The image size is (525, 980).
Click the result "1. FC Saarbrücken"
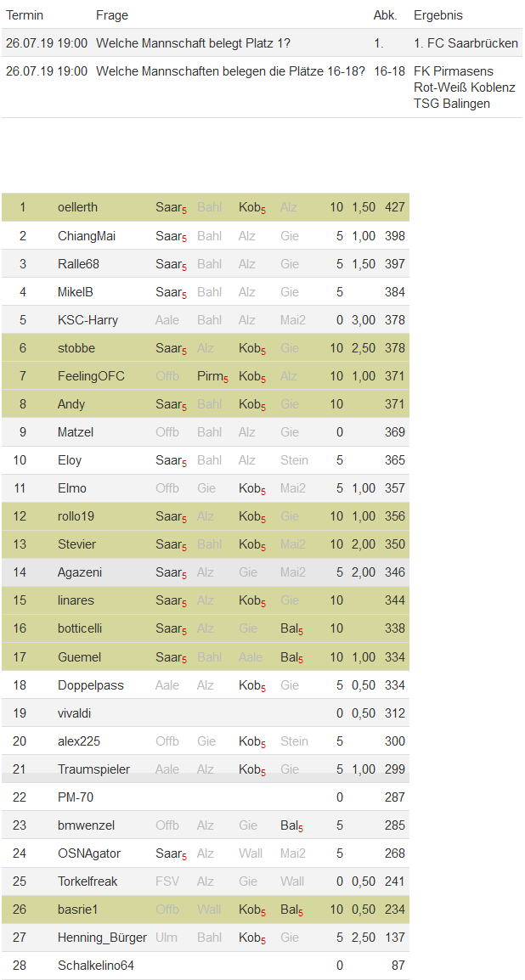pyautogui.click(x=466, y=42)
